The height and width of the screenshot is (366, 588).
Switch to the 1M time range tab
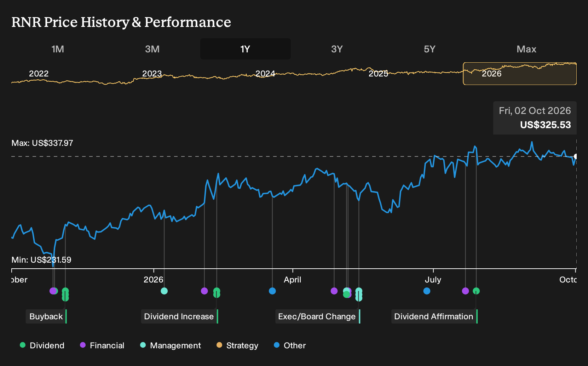click(x=58, y=49)
